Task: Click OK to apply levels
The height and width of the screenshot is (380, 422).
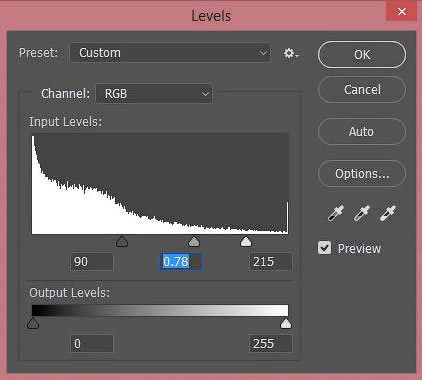Action: pos(362,55)
